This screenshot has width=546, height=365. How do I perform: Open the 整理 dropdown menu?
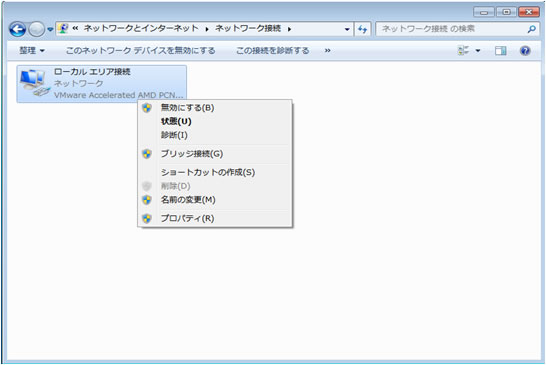pos(32,51)
